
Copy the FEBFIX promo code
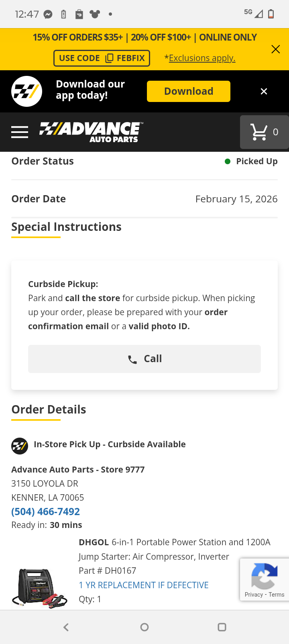102,58
